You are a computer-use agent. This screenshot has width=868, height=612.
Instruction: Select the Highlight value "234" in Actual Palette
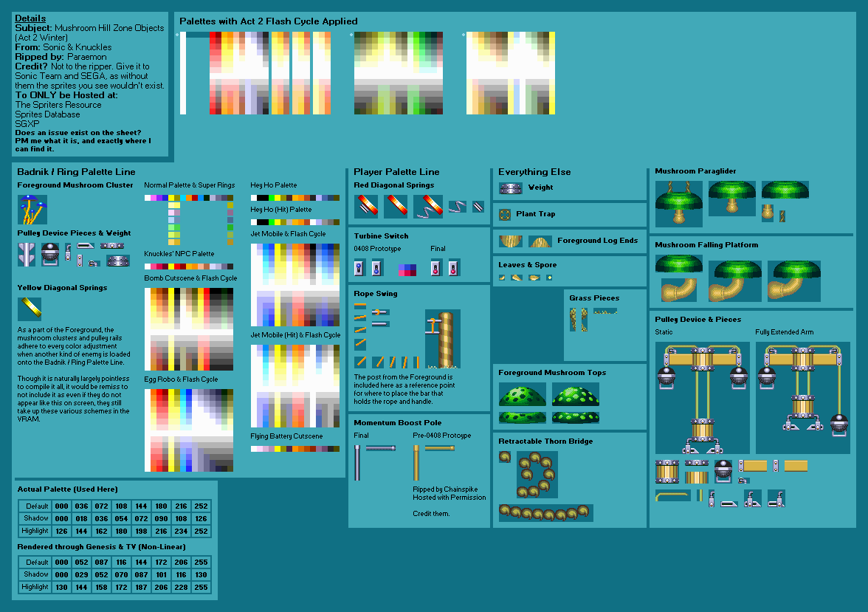pos(181,531)
